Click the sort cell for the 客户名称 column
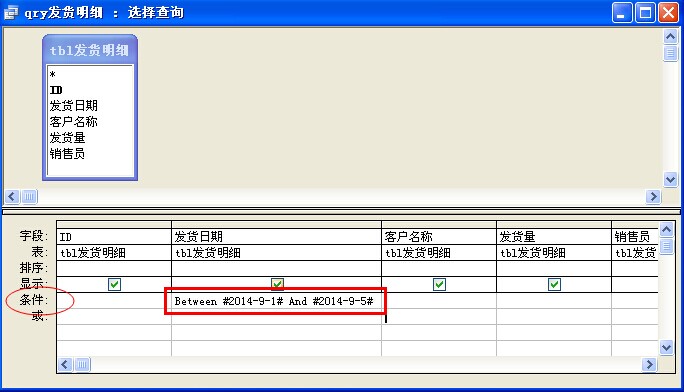Image resolution: width=684 pixels, height=392 pixels. click(x=439, y=269)
